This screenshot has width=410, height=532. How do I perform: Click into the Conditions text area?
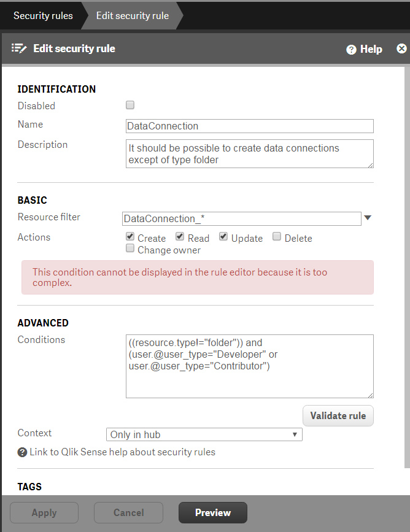(x=249, y=366)
